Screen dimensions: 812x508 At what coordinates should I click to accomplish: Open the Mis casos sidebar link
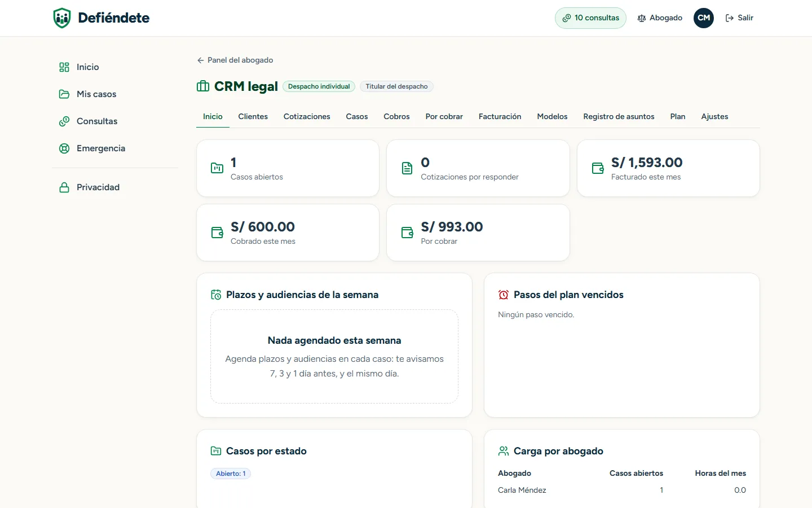115,94
